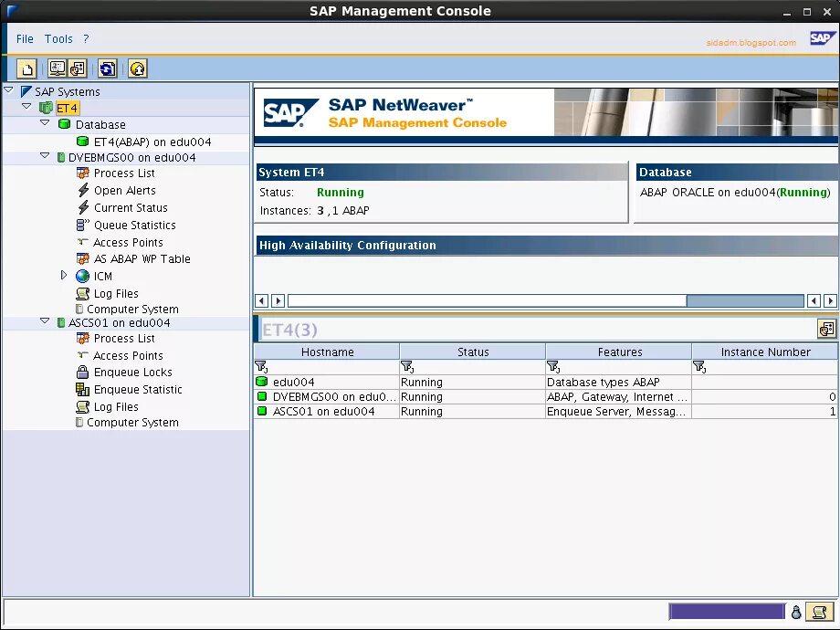Click right scroll arrow next to left arrow
The height and width of the screenshot is (630, 840).
[278, 300]
